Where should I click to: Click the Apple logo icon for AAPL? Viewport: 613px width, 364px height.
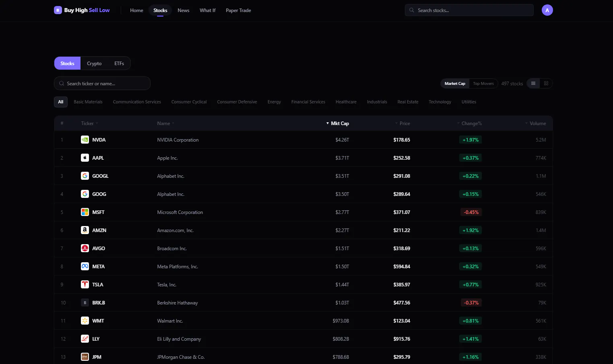pos(85,158)
